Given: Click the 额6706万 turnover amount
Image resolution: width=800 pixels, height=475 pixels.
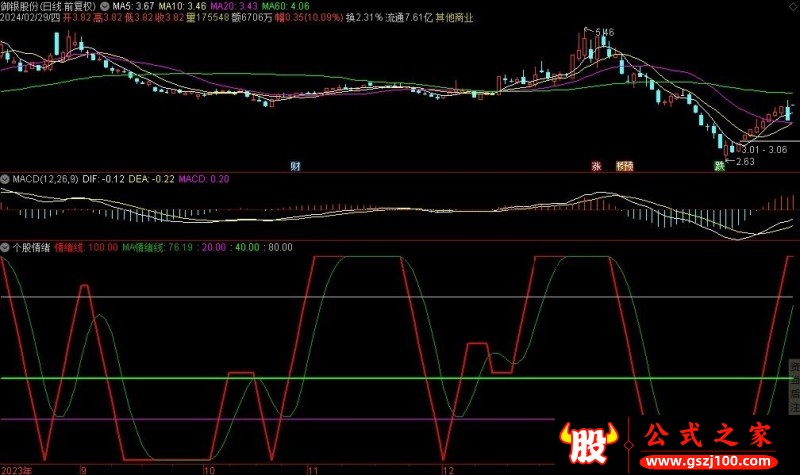Looking at the screenshot, I should 252,18.
